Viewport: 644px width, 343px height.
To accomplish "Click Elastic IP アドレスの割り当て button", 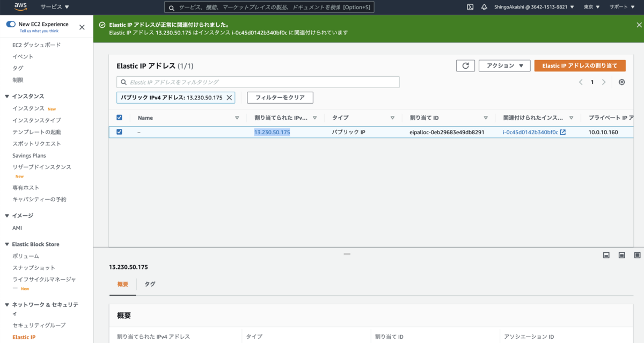I will pyautogui.click(x=580, y=65).
